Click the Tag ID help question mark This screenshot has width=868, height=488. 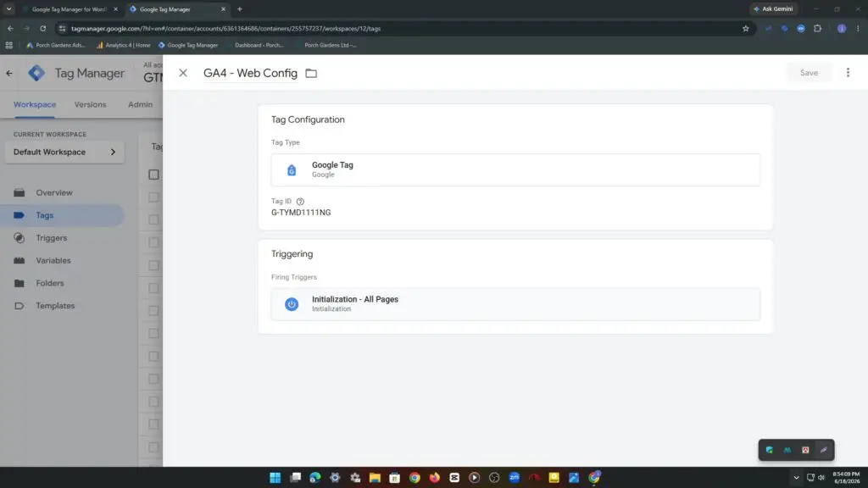point(300,202)
